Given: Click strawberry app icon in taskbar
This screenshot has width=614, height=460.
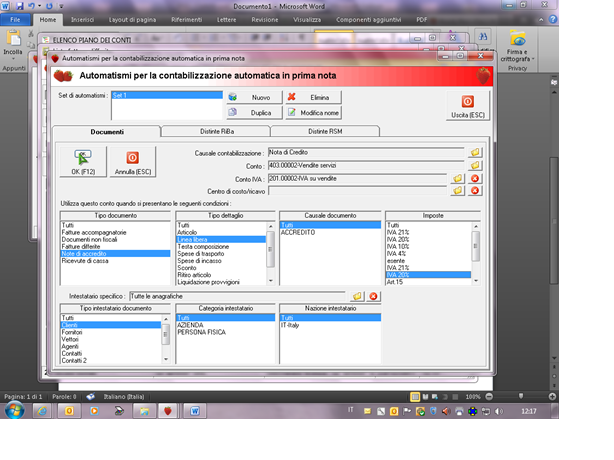Looking at the screenshot, I should tap(168, 411).
